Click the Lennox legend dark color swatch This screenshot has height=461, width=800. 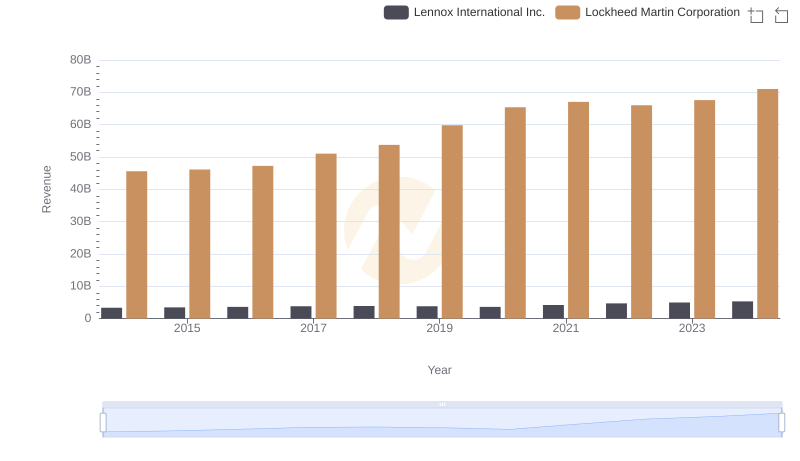click(396, 12)
